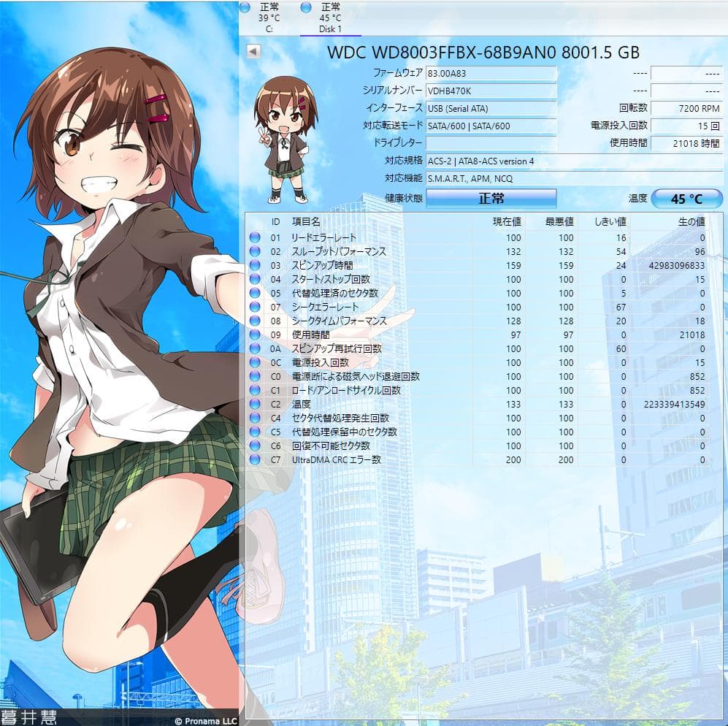The image size is (728, 726).
Task: Click the status icon for スピンアップ時間 attribute
Action: 254,265
